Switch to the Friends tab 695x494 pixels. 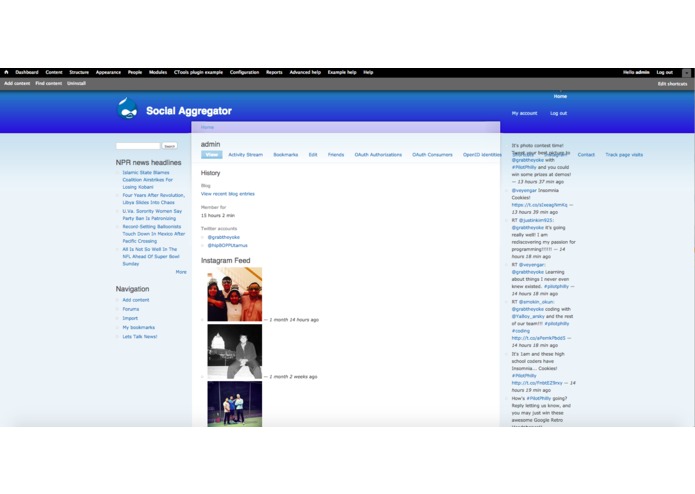[x=336, y=155]
